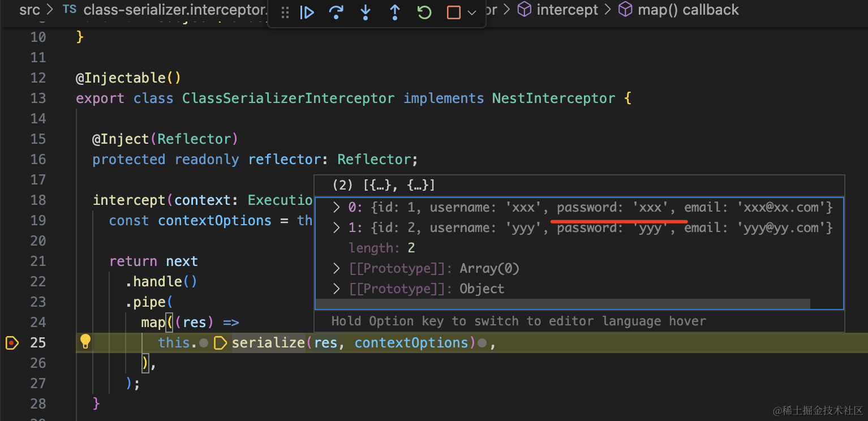Click the debug toolbar drag handle
The width and height of the screenshot is (868, 421).
click(285, 12)
